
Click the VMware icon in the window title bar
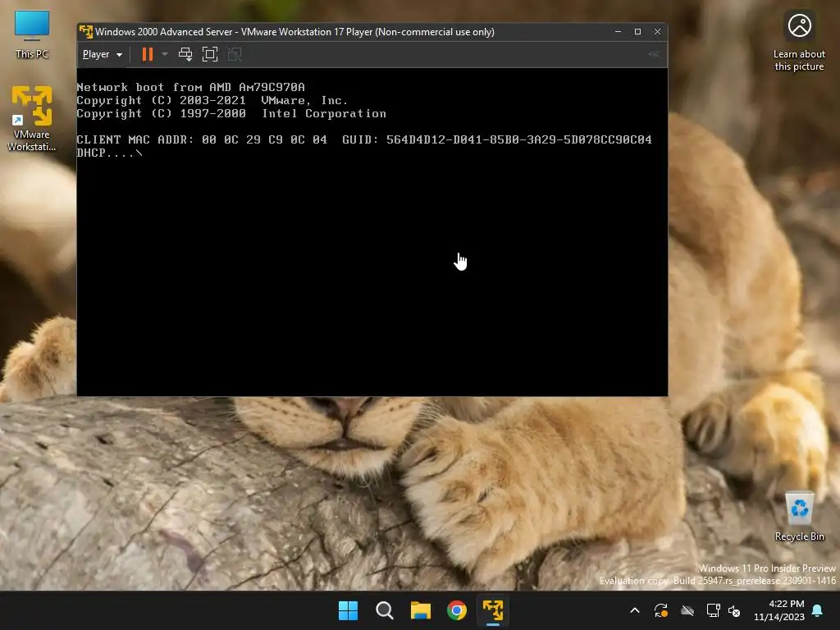point(85,32)
